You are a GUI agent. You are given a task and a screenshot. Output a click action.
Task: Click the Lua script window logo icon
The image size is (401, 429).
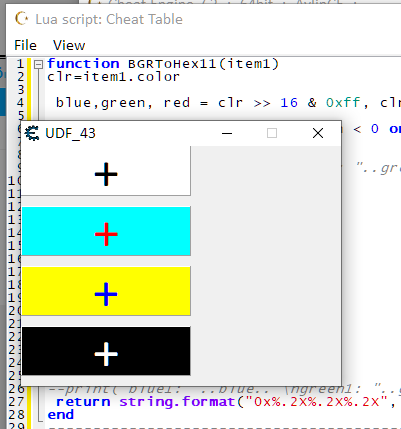pos(22,19)
